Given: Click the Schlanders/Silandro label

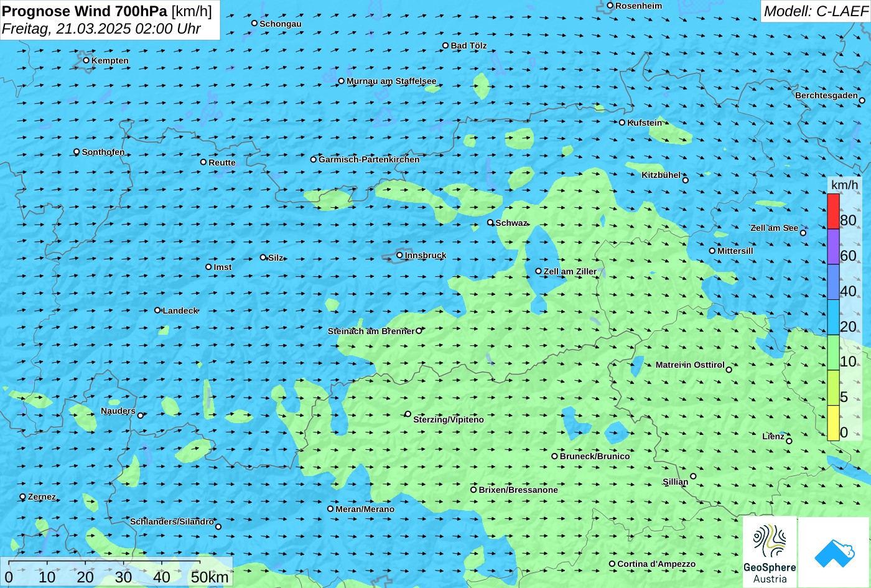Looking at the screenshot, I should [x=172, y=521].
